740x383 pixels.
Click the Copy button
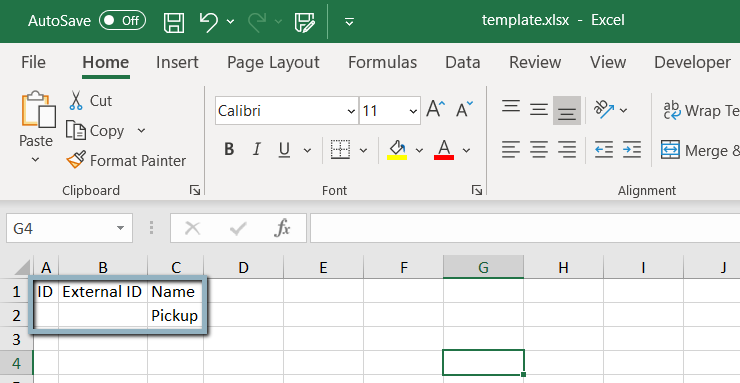pos(95,131)
